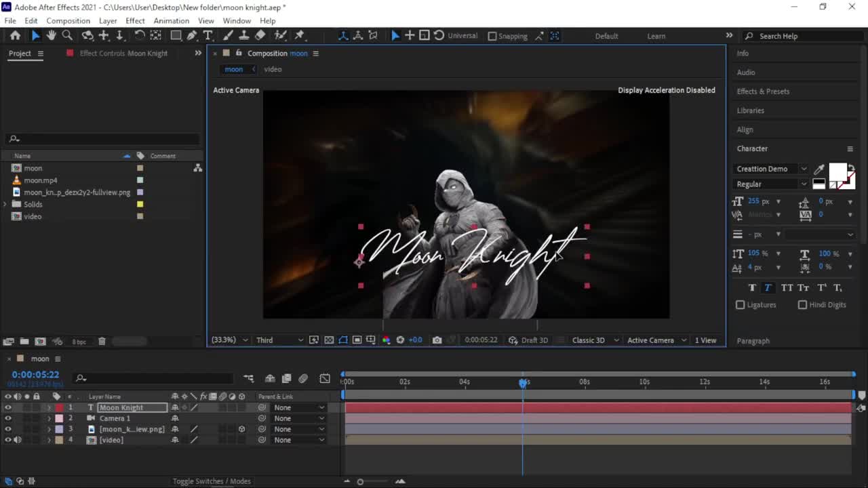
Task: Select the Zoom magnifier tool
Action: (x=67, y=36)
